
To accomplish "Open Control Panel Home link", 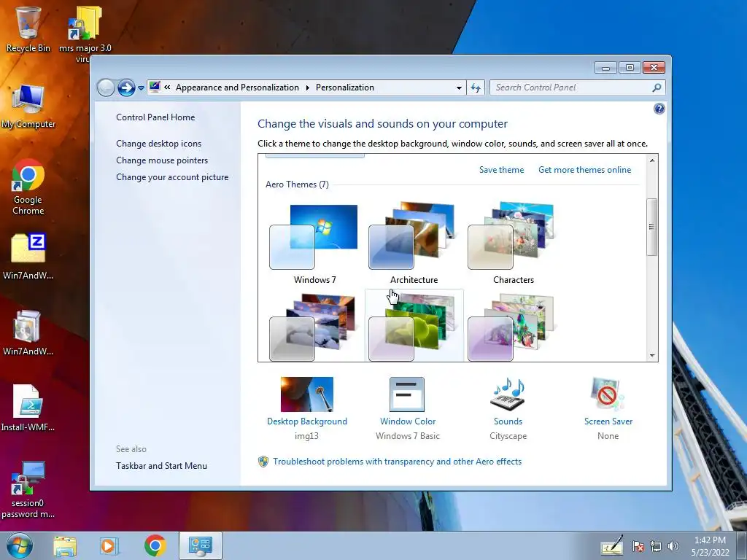I will (155, 117).
